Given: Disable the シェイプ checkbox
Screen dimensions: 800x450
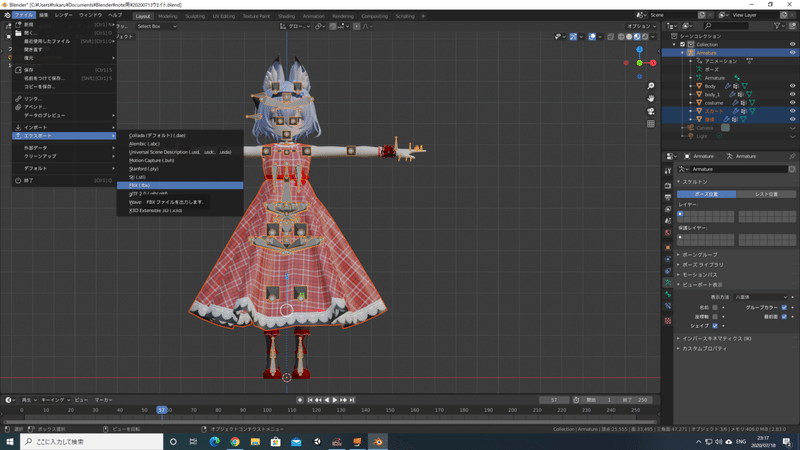Looking at the screenshot, I should [715, 326].
